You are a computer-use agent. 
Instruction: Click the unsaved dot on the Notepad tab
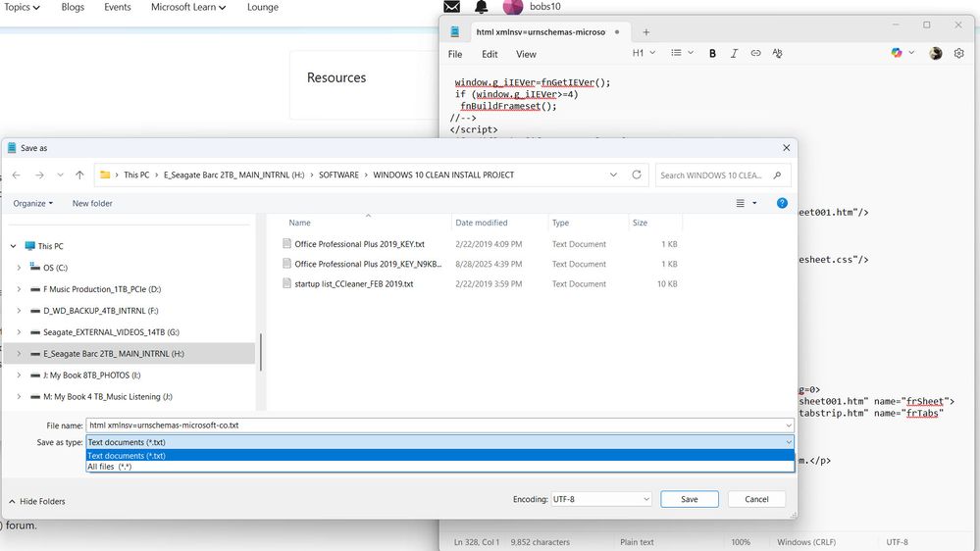(617, 31)
